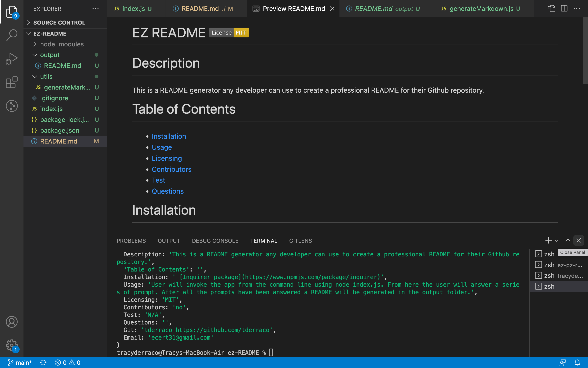
Task: Select the zsh ez-pz-r... terminal
Action: pos(559,265)
